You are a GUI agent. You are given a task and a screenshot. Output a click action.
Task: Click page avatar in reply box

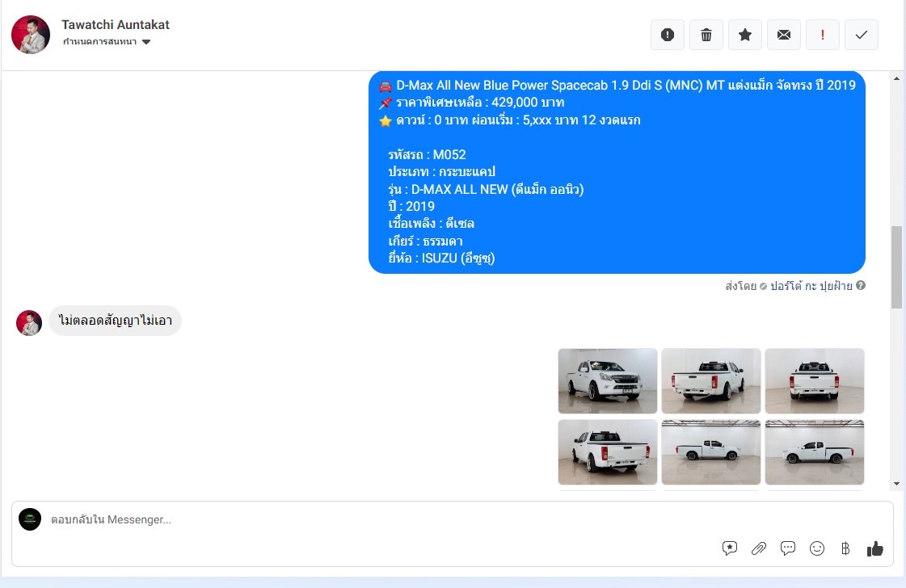[30, 519]
